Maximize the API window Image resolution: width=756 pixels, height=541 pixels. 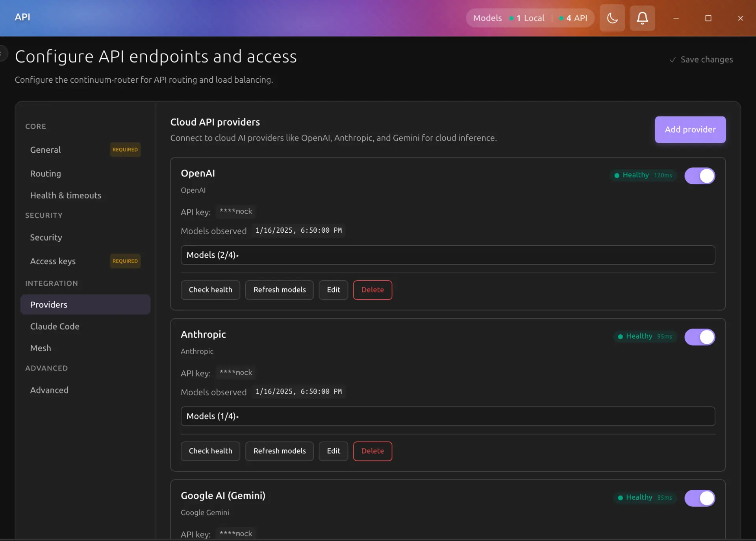[x=708, y=18]
